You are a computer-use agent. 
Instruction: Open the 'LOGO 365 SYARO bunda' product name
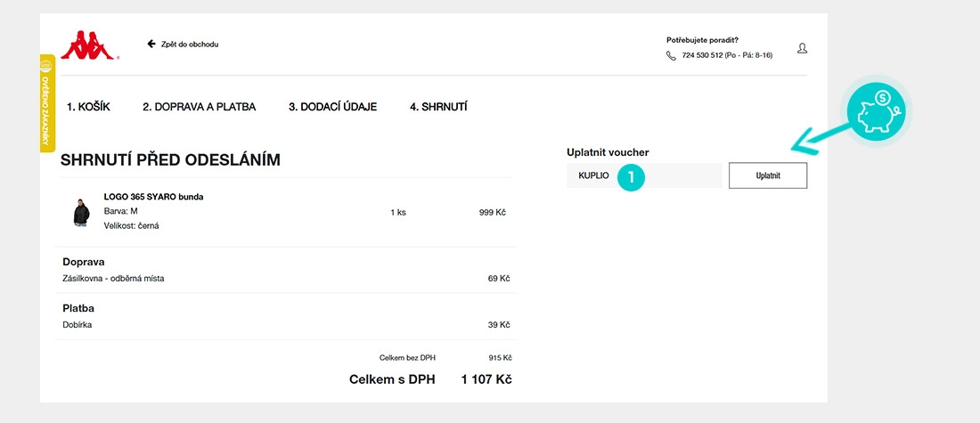(x=153, y=197)
